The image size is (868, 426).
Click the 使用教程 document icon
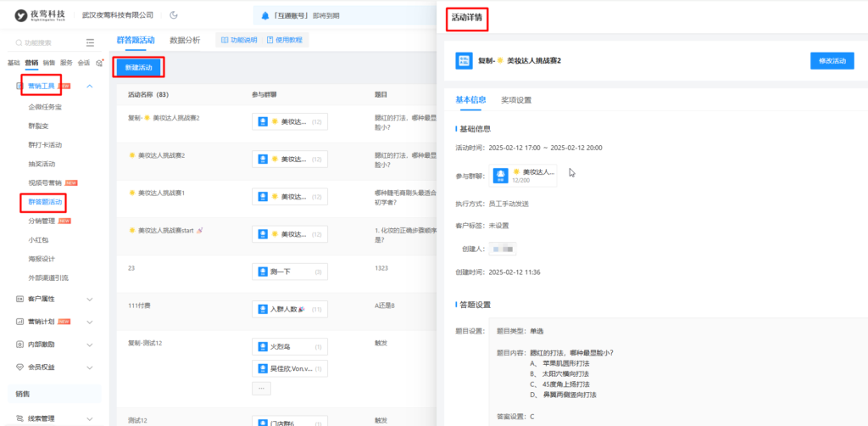pos(270,40)
